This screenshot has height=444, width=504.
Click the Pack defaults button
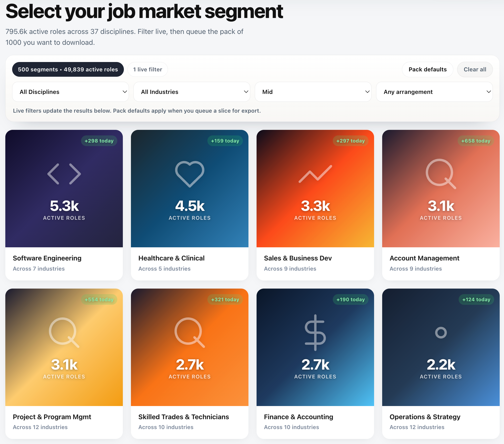pyautogui.click(x=428, y=69)
